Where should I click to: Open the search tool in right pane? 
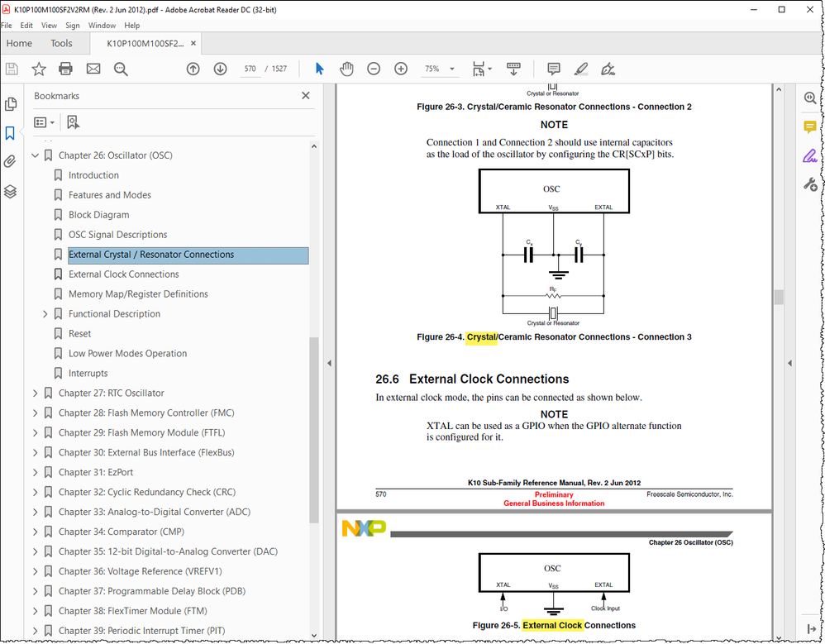[x=810, y=98]
